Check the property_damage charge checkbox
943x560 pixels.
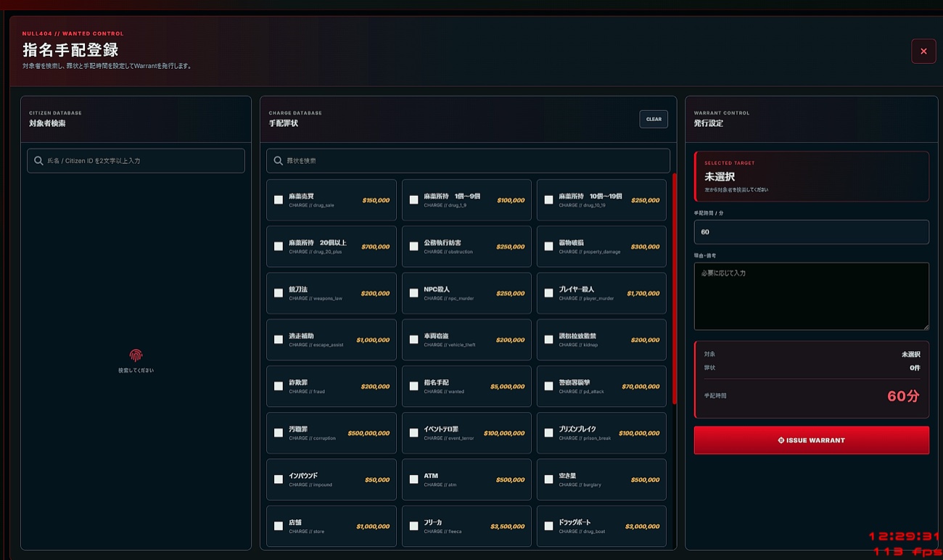click(x=549, y=247)
